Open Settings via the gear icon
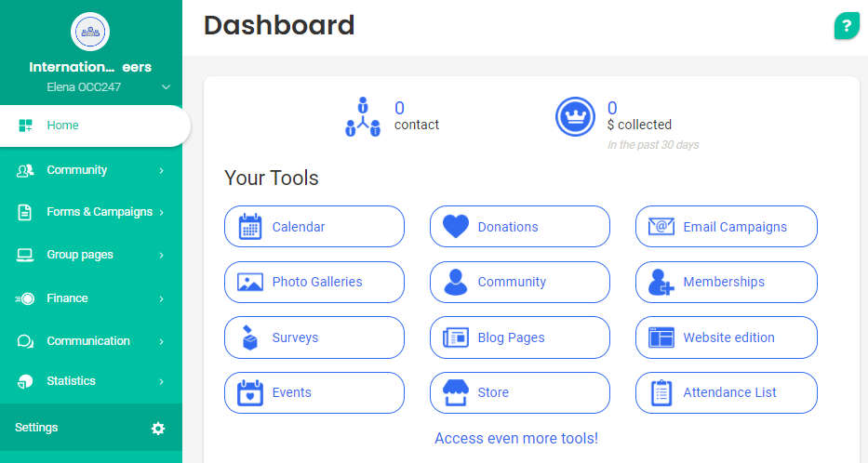The height and width of the screenshot is (463, 868). click(158, 429)
